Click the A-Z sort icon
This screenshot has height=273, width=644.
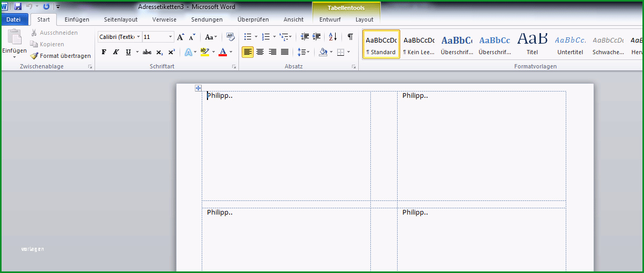click(x=333, y=37)
